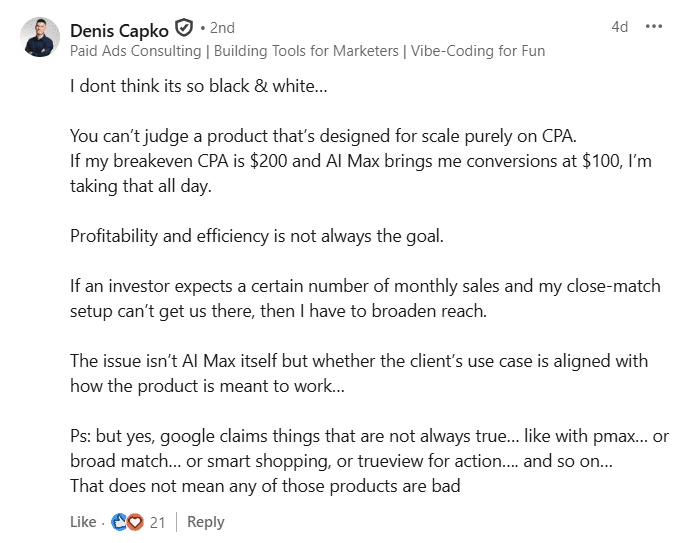The width and height of the screenshot is (688, 543).
Task: Click the line 'I dont think its so black & white'
Action: click(198, 87)
